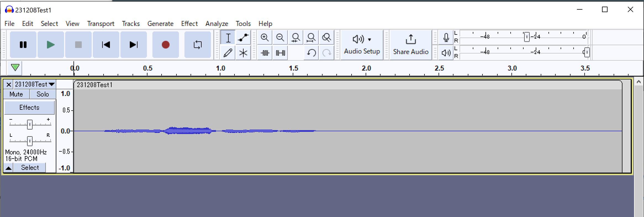Minimize the Audacity window

pyautogui.click(x=580, y=10)
